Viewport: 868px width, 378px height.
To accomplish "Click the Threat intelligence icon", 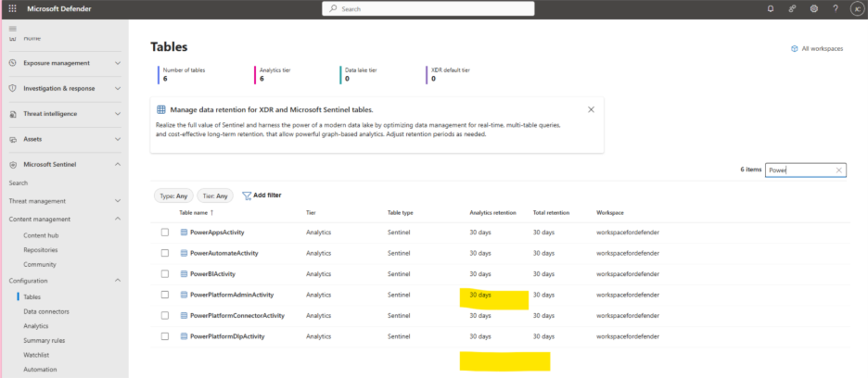I will (13, 114).
